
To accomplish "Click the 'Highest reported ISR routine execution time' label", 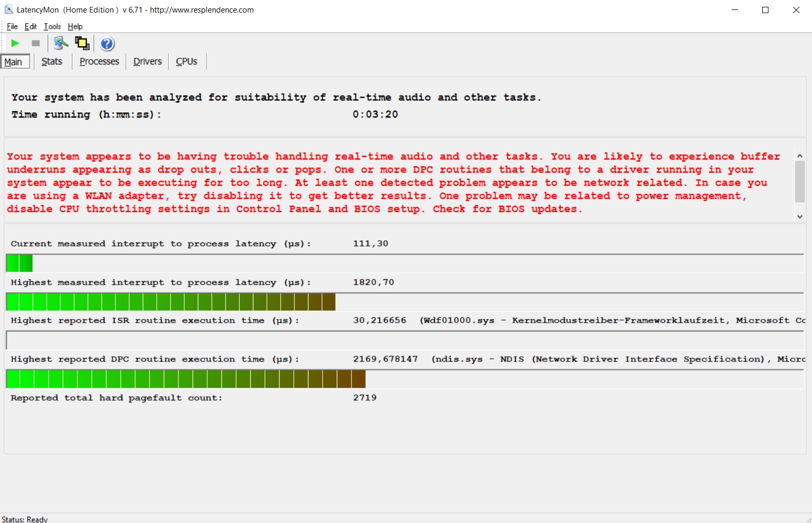I will pos(155,321).
